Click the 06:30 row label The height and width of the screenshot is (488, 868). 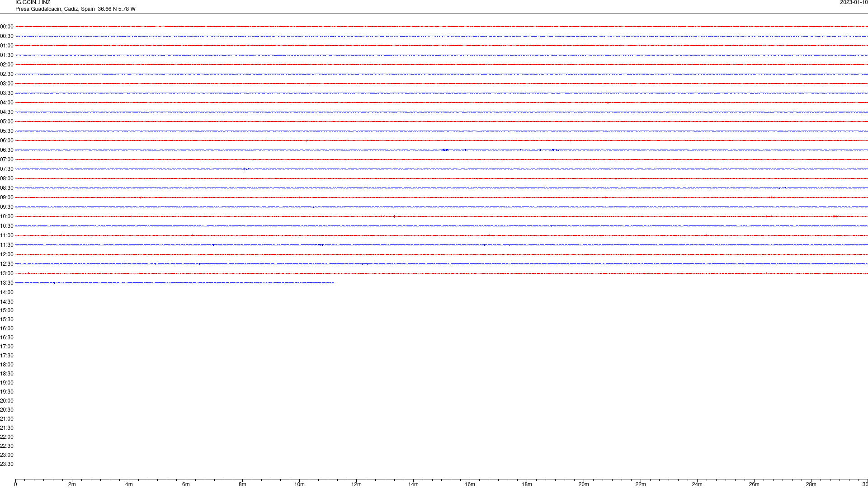pos(7,150)
